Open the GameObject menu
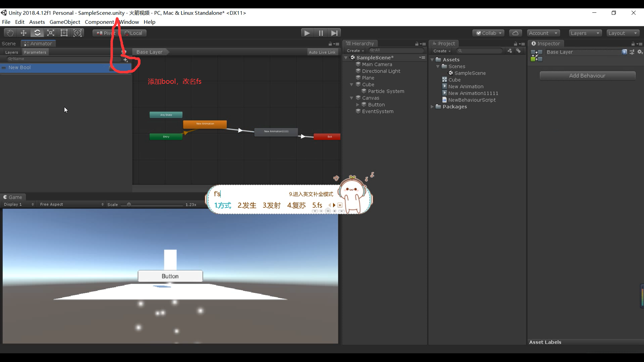The height and width of the screenshot is (362, 644). pyautogui.click(x=65, y=22)
